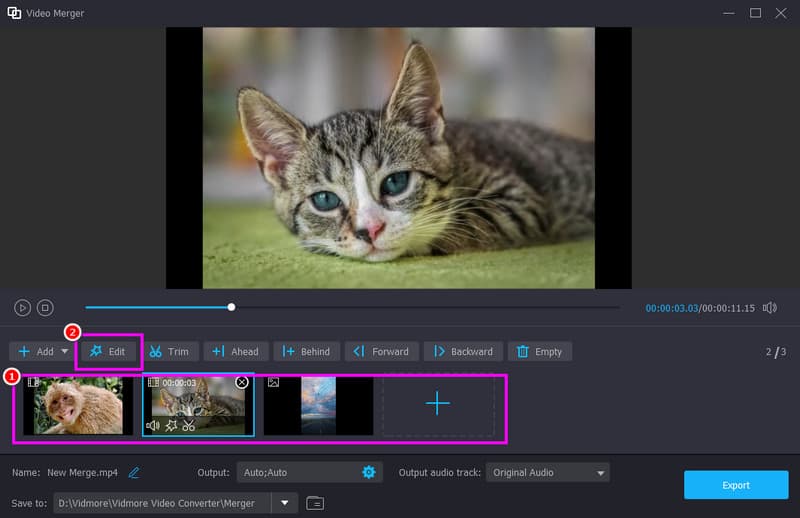Image resolution: width=800 pixels, height=518 pixels.
Task: Close the Video Merger window
Action: coord(781,13)
